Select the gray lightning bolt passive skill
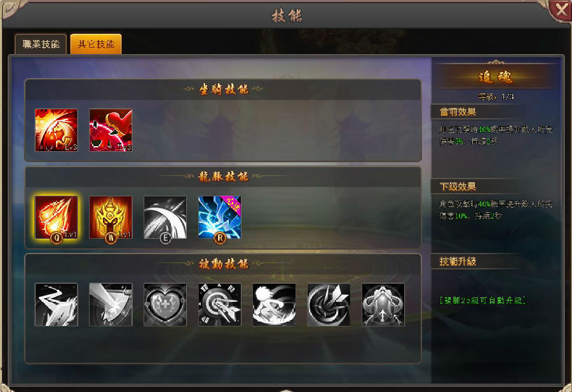This screenshot has height=392, width=572. 56,304
